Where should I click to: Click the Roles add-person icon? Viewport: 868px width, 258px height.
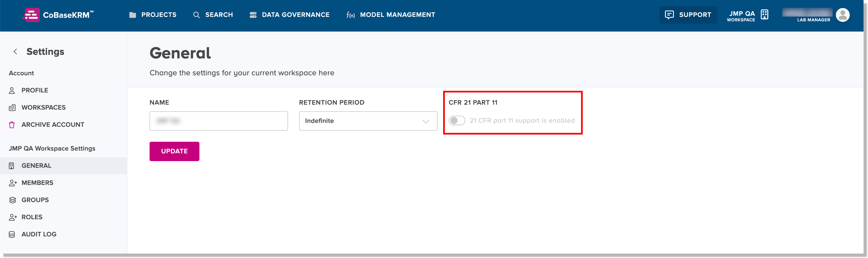pyautogui.click(x=13, y=217)
